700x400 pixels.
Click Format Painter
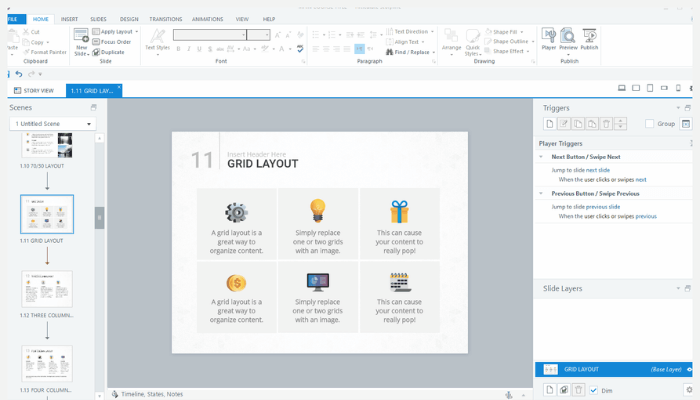coord(45,52)
